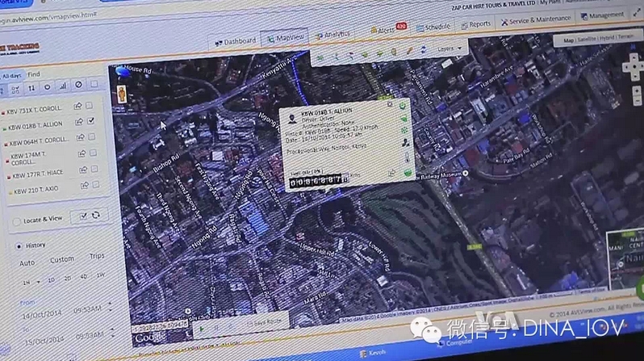Select the Locate & View radio button
Image resolution: width=644 pixels, height=361 pixels.
pyautogui.click(x=16, y=221)
